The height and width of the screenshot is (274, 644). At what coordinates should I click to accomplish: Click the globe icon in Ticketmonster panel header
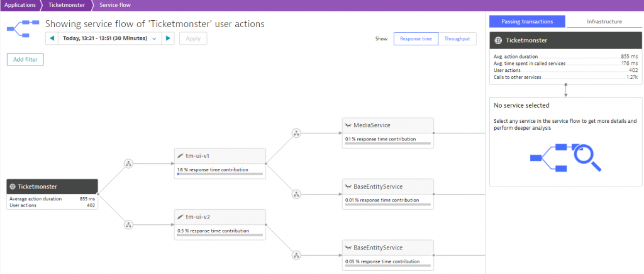(498, 40)
